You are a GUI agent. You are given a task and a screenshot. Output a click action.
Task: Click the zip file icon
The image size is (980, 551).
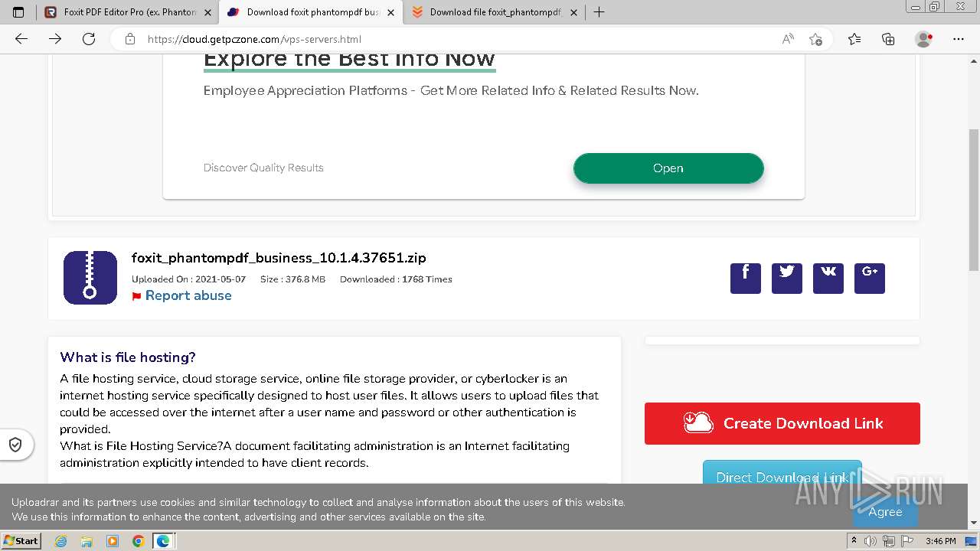(90, 278)
